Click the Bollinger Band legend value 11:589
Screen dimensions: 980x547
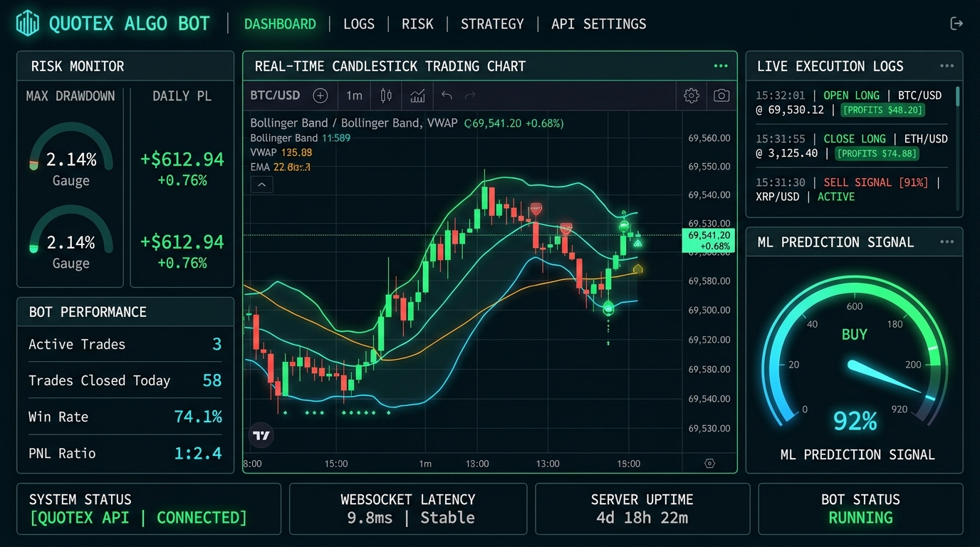pyautogui.click(x=336, y=138)
